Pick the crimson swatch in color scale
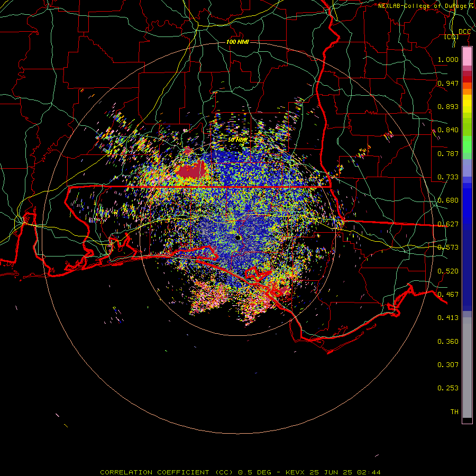476x476 pixels. [467, 74]
